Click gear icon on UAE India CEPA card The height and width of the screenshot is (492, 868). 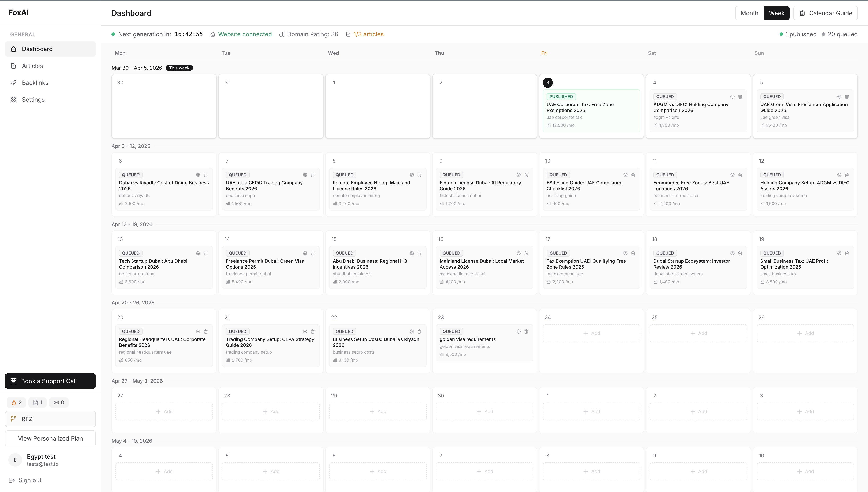(x=305, y=175)
